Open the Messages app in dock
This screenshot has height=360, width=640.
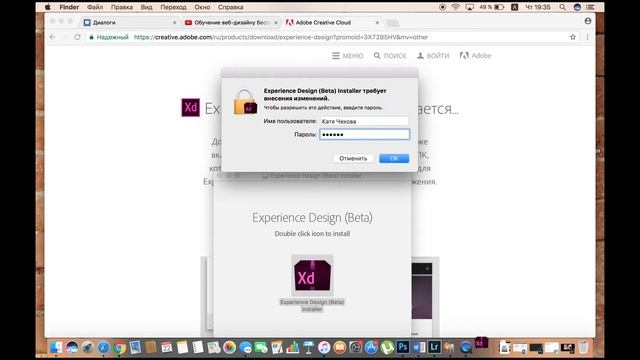click(245, 347)
